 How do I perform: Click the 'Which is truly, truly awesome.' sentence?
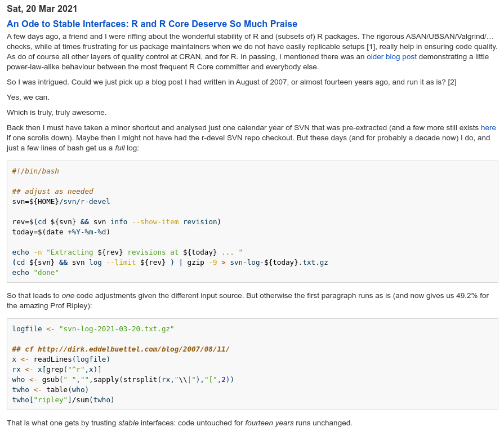tap(56, 113)
